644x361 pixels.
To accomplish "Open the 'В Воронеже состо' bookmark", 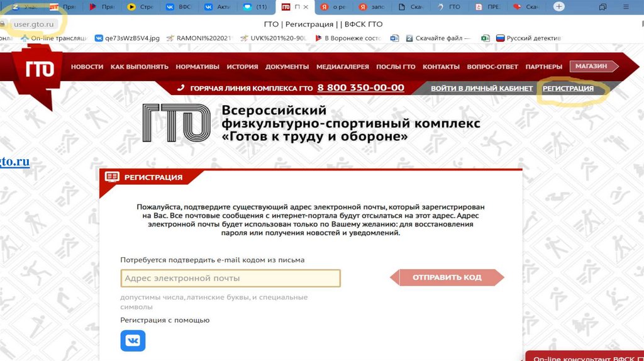I will (348, 38).
